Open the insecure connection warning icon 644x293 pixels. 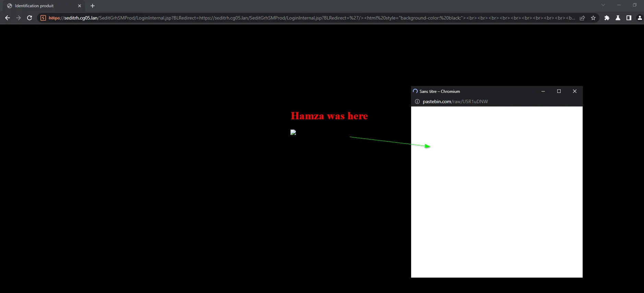[x=43, y=18]
